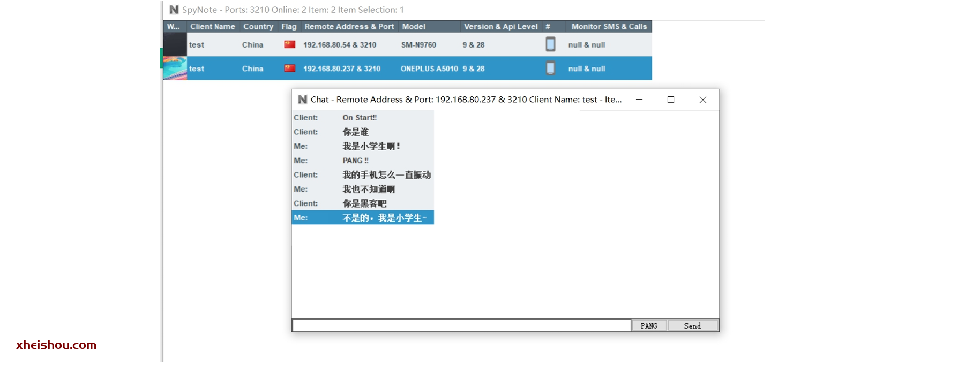Viewport: 980px width, 365px height.
Task: Click '9 & 28' in the SM-N9760 row
Action: (x=474, y=45)
